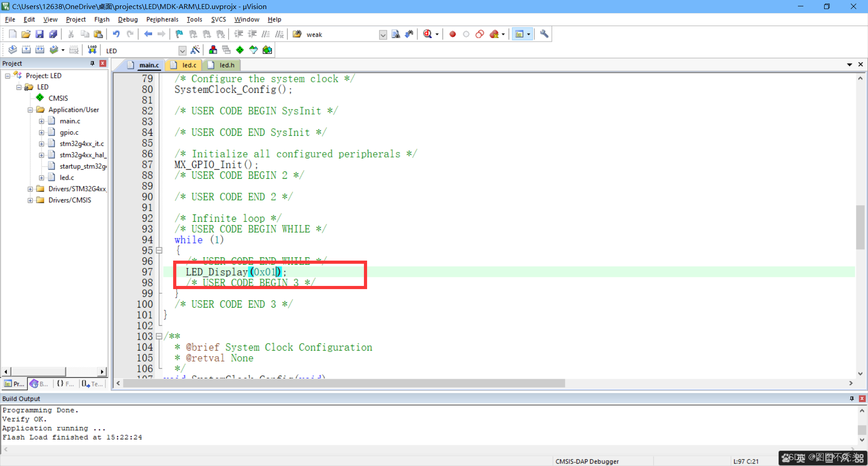Insert a breakpoint with the red dot icon
The image size is (868, 466).
(x=452, y=34)
